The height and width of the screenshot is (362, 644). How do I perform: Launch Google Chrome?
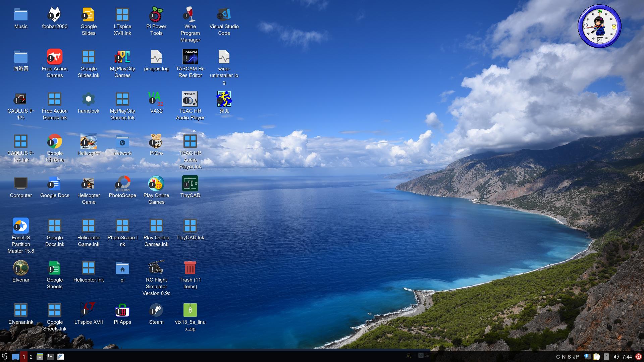pos(55,141)
